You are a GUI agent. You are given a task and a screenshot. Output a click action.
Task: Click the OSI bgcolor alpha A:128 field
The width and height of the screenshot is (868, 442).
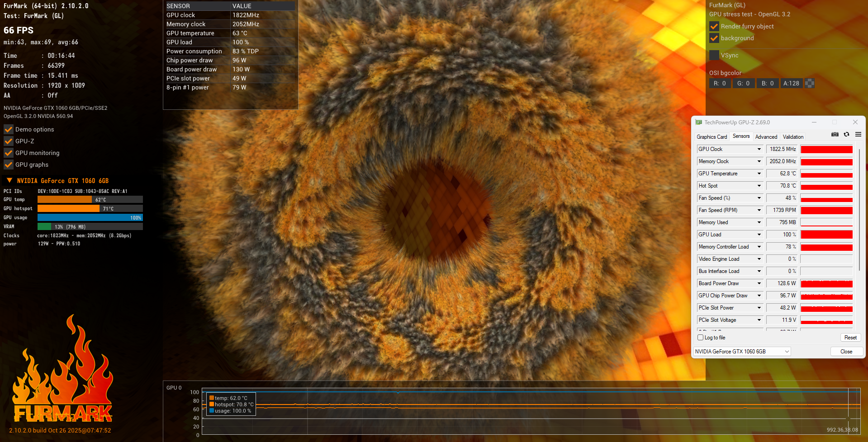(x=791, y=83)
